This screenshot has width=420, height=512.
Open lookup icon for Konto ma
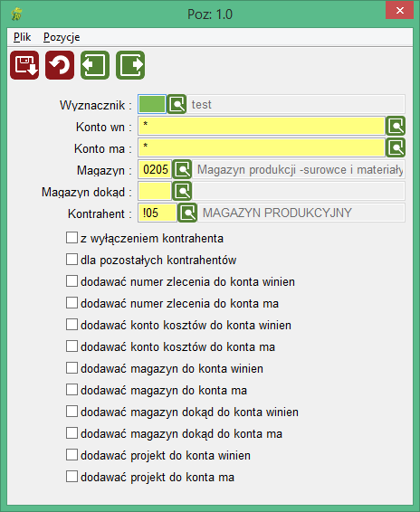pos(396,147)
